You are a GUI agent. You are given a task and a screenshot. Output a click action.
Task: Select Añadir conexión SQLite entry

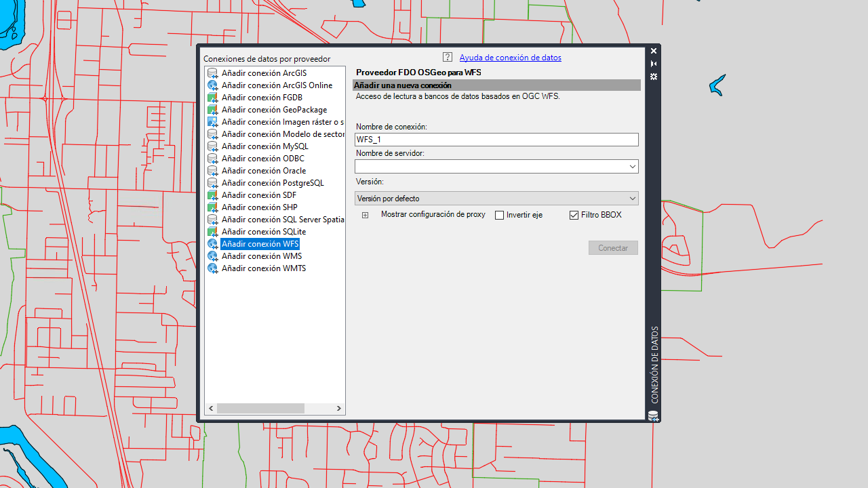point(264,231)
